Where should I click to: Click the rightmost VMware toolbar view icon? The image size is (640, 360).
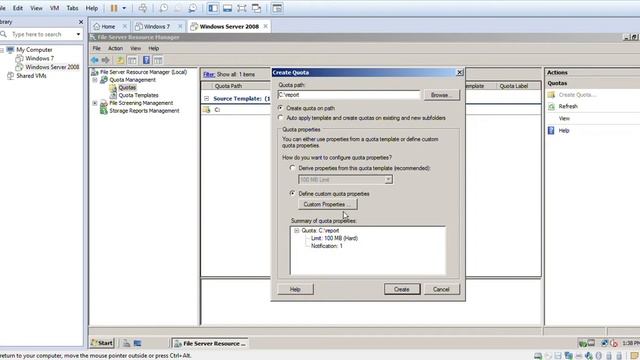tap(277, 8)
